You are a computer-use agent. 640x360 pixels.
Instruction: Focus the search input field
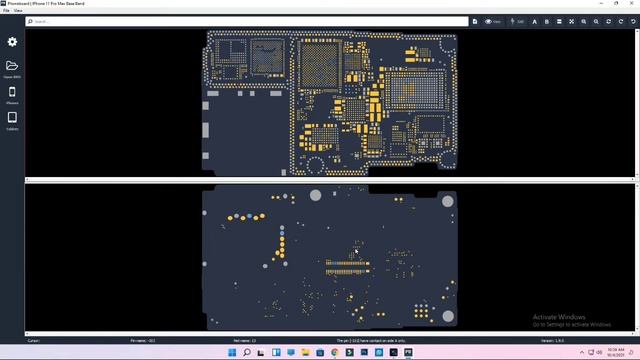(247, 21)
